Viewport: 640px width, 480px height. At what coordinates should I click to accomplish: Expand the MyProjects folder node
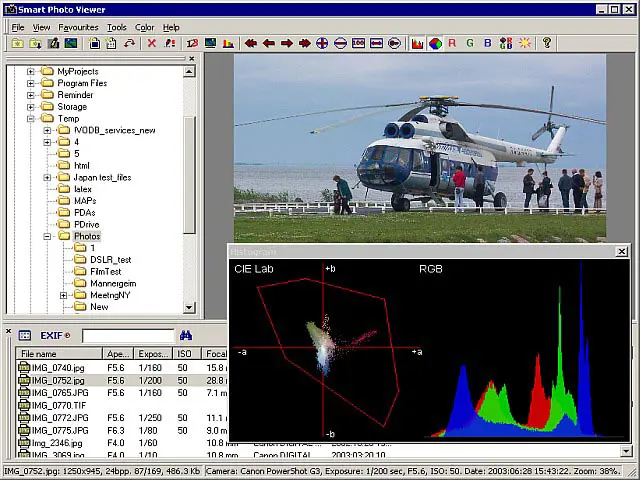tap(31, 72)
